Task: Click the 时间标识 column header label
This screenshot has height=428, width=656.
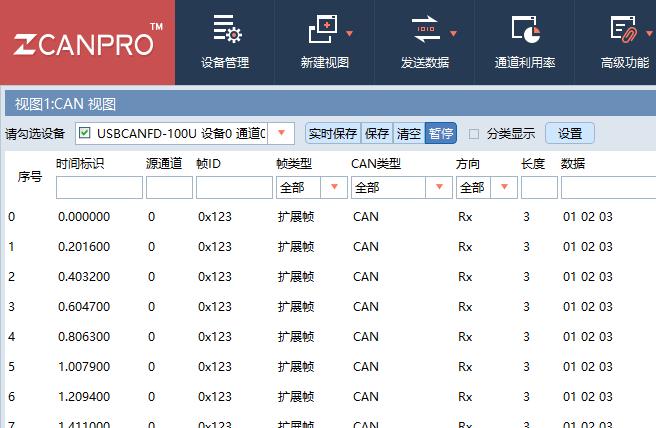Action: [80, 163]
